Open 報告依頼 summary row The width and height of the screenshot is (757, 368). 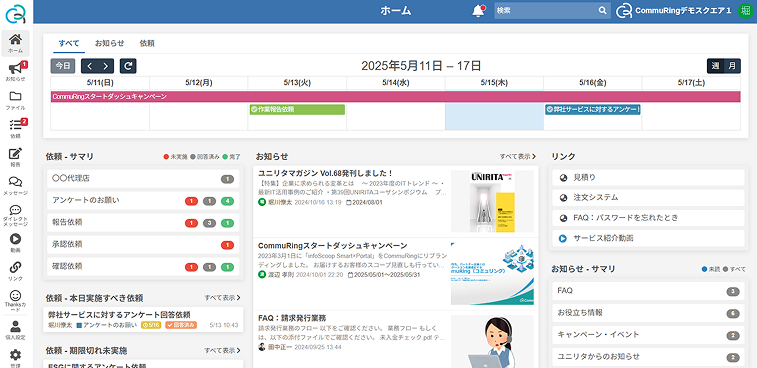click(143, 223)
